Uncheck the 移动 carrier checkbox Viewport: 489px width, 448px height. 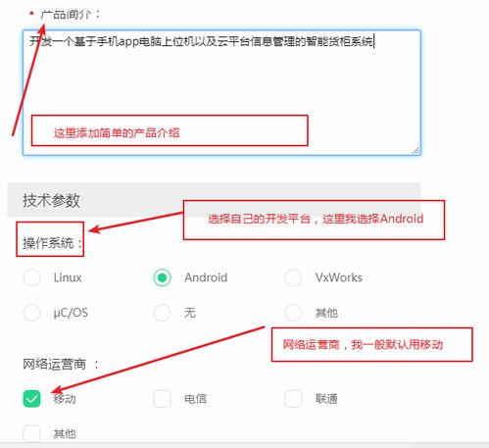[x=31, y=399]
